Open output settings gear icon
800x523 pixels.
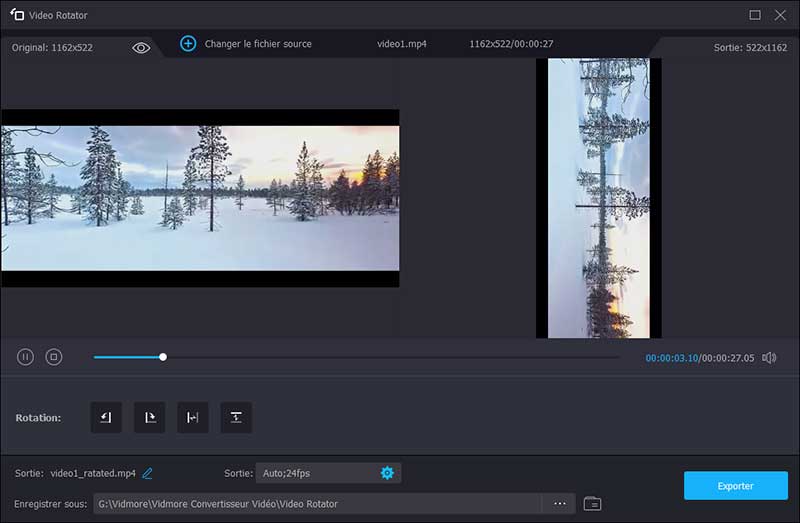387,473
